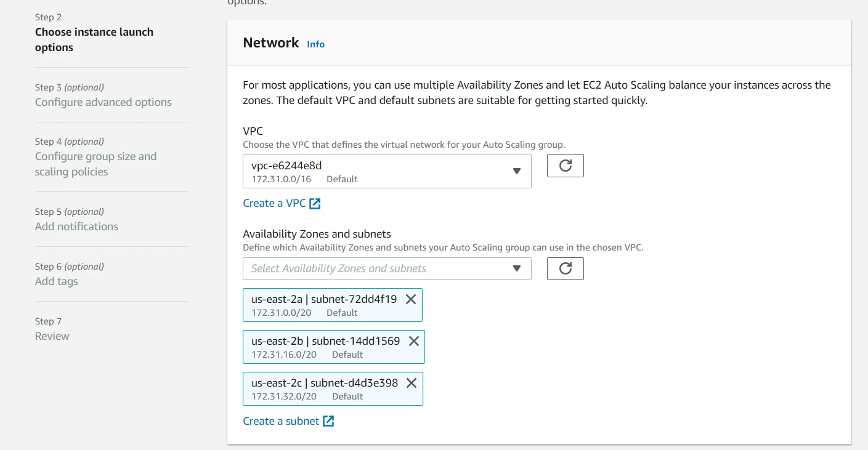Go to Step 7 Review

[x=52, y=335]
